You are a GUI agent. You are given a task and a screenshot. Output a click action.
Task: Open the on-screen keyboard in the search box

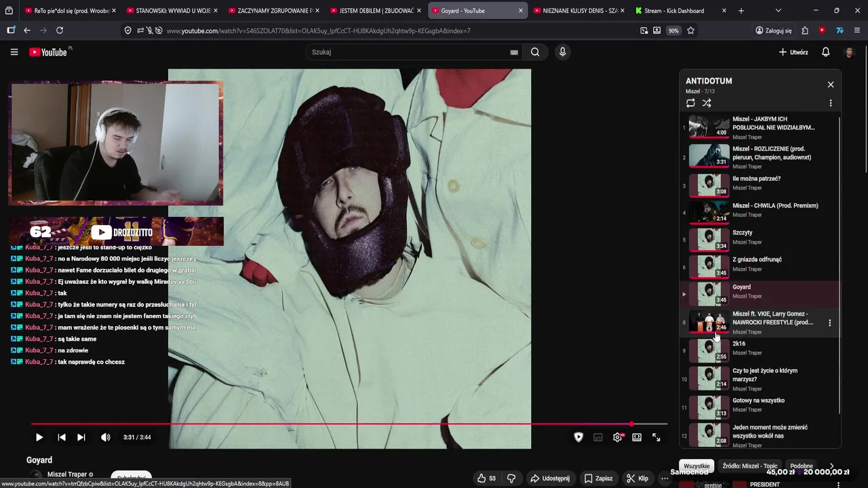click(514, 52)
